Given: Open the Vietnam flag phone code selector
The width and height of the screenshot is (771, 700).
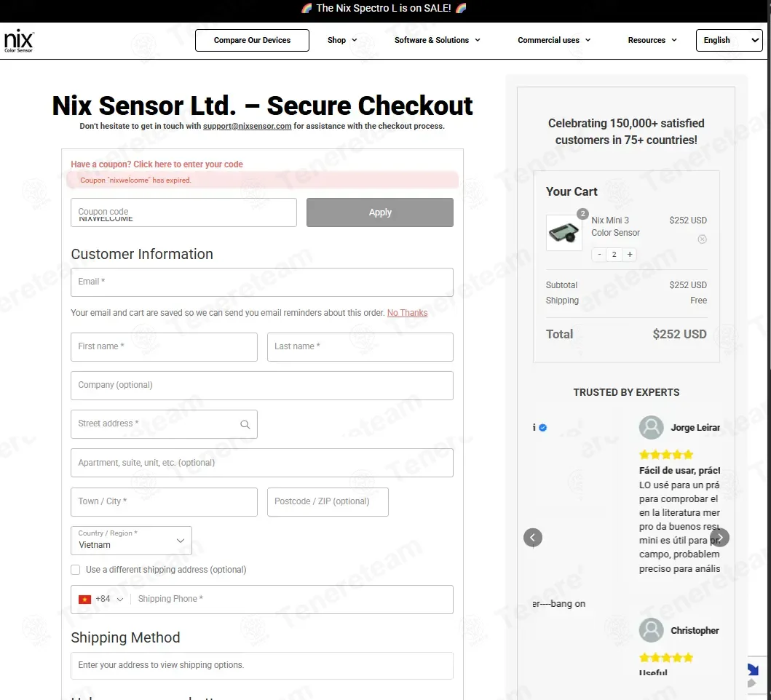Looking at the screenshot, I should click(100, 600).
